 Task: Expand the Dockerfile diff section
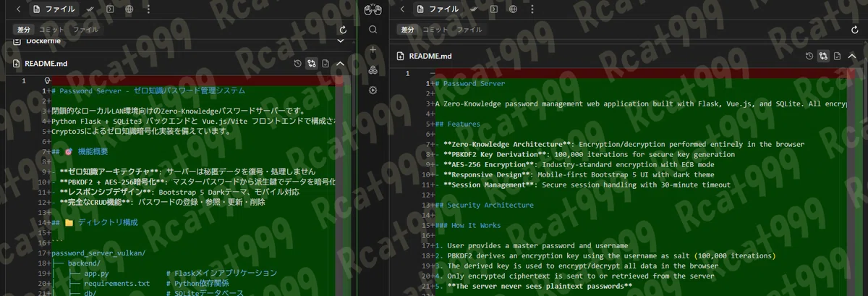pos(341,41)
